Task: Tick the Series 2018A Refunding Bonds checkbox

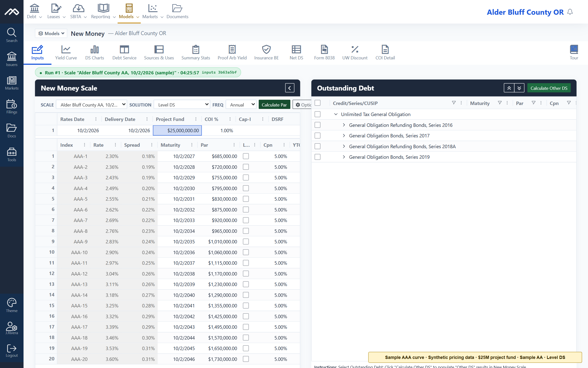Action: tap(318, 146)
